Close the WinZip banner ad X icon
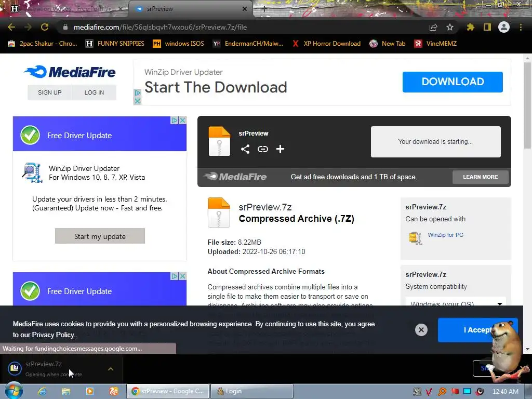 tap(137, 101)
